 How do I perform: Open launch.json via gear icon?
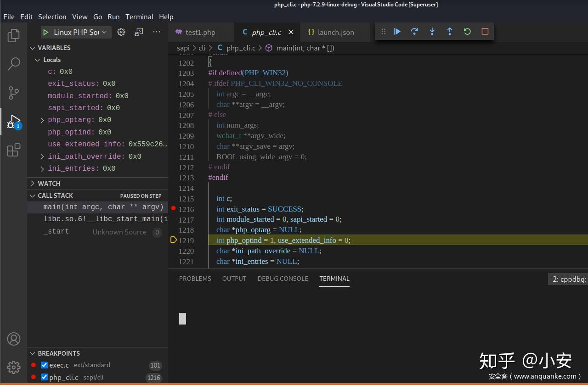tap(121, 32)
